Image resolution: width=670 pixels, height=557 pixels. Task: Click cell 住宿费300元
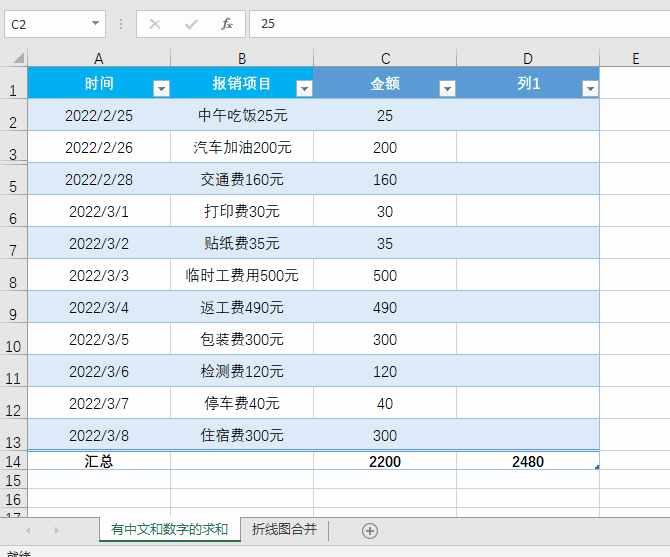click(242, 436)
